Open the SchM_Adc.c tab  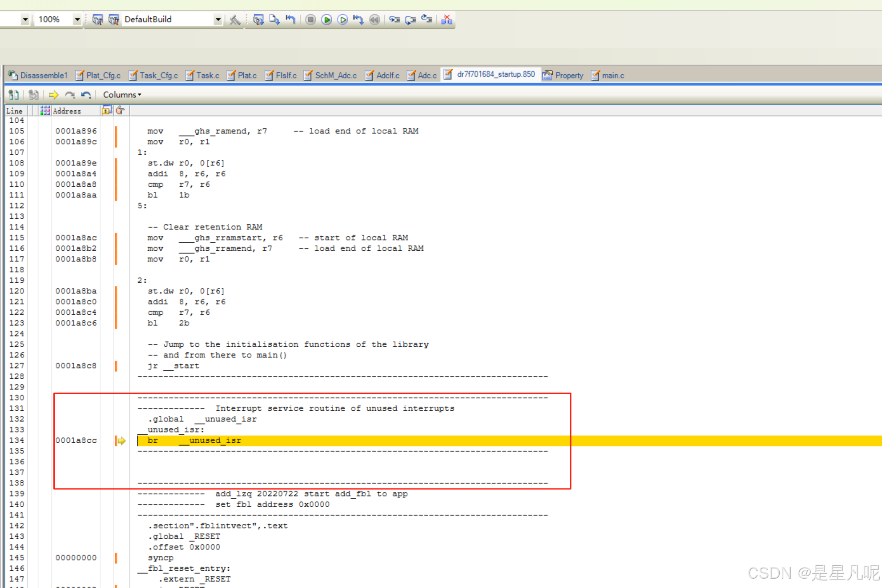click(330, 76)
